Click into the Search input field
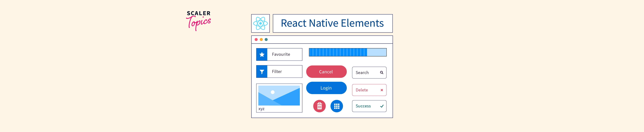644x132 pixels. click(x=365, y=73)
